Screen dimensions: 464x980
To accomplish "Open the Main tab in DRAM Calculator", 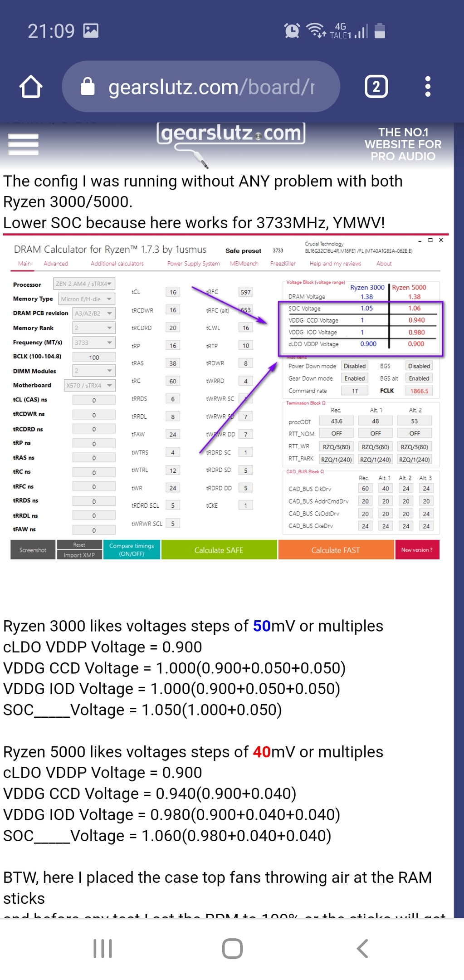I will click(24, 264).
